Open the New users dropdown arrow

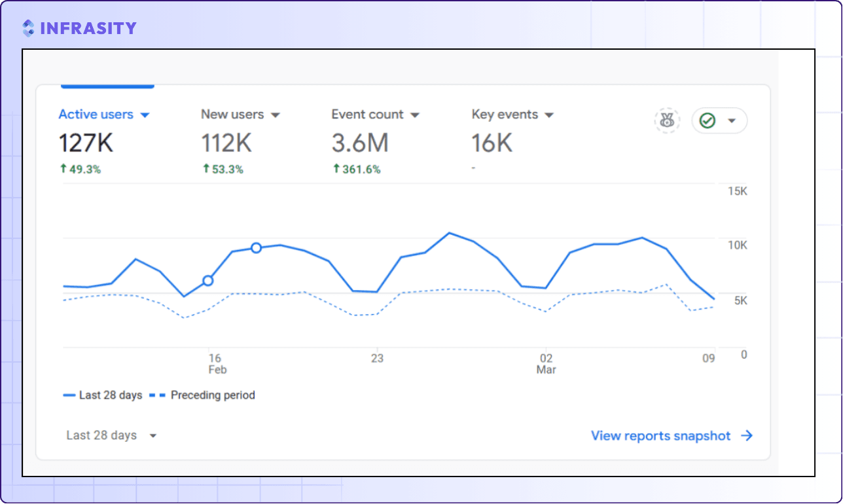point(275,115)
